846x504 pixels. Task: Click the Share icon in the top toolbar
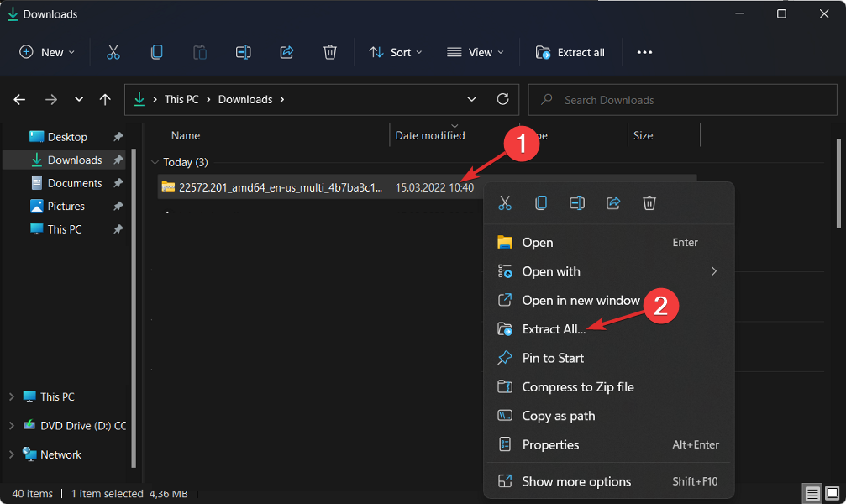point(286,52)
